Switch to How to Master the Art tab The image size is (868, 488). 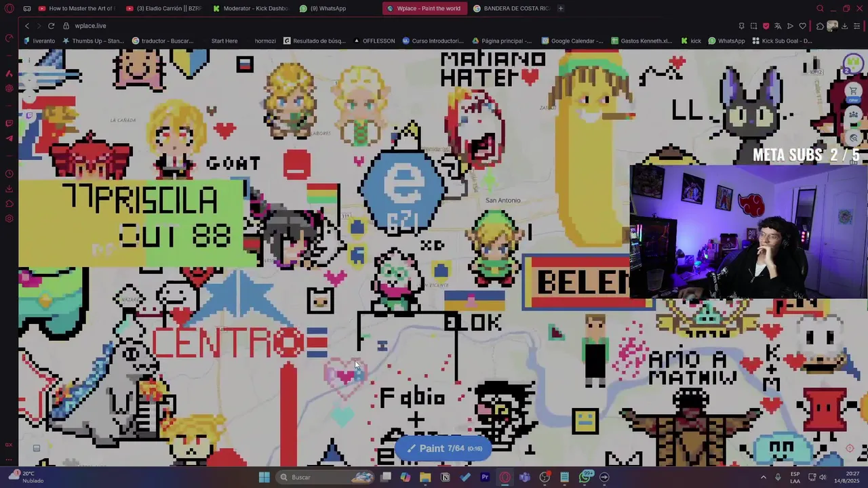click(x=77, y=8)
